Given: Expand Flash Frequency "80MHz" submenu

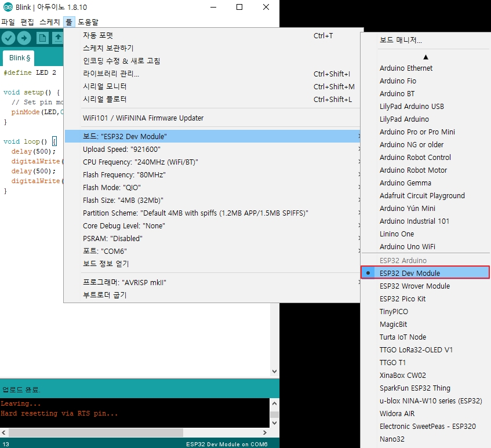Looking at the screenshot, I should click(212, 174).
